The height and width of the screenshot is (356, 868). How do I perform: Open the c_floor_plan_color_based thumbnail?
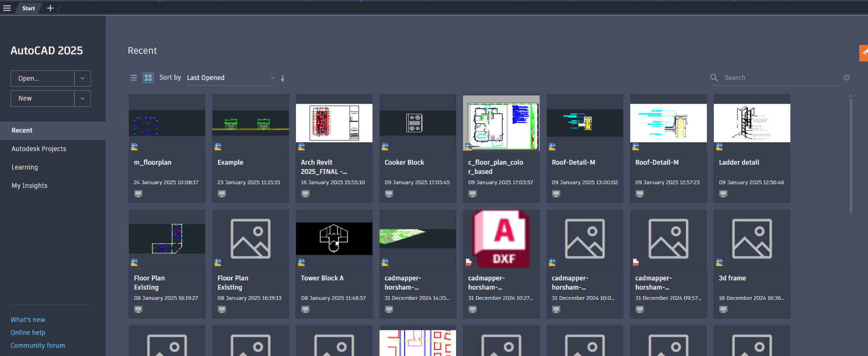tap(501, 123)
